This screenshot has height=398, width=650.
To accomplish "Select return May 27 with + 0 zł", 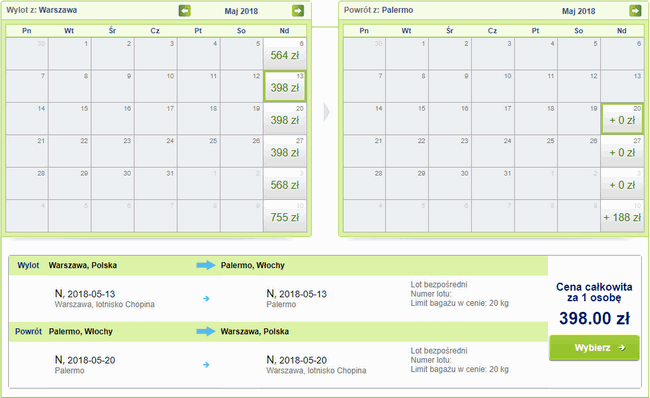I will pyautogui.click(x=622, y=151).
